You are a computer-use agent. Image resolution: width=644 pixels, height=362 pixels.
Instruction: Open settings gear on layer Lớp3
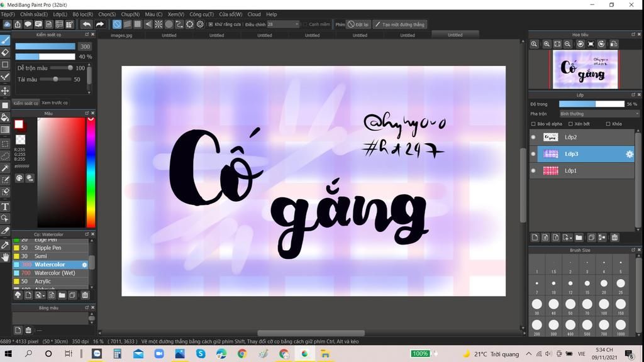629,154
